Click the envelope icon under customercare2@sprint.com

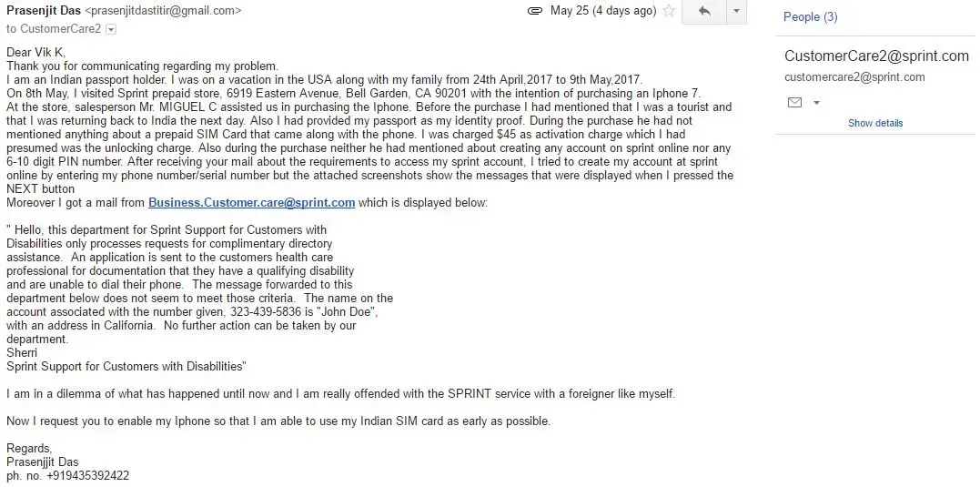(794, 103)
